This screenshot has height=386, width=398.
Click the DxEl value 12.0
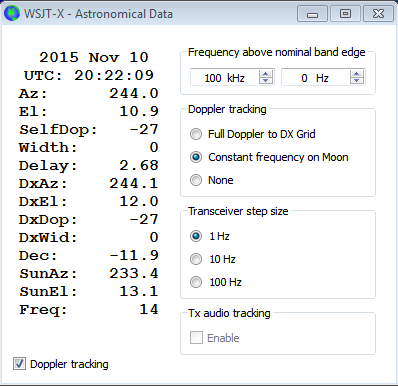click(x=139, y=201)
